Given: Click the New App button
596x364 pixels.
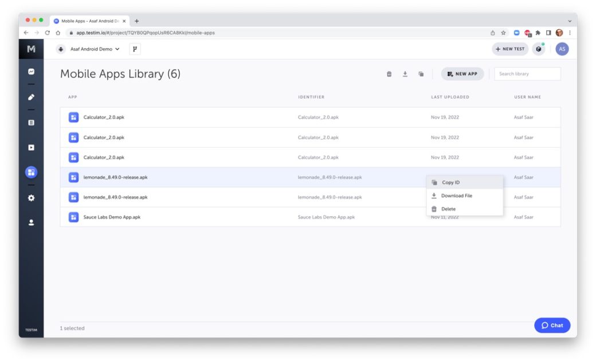Looking at the screenshot, I should (x=462, y=73).
